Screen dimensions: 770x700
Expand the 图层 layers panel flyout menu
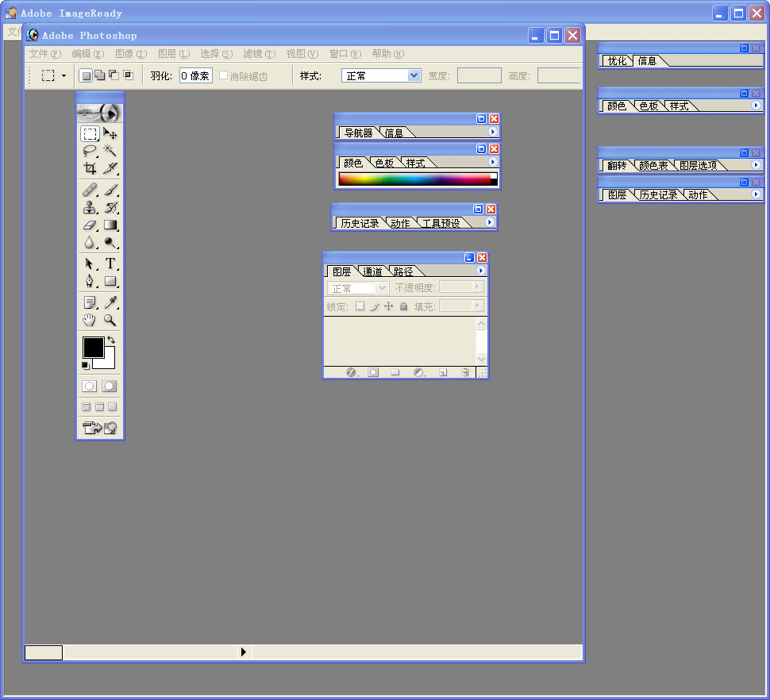480,271
